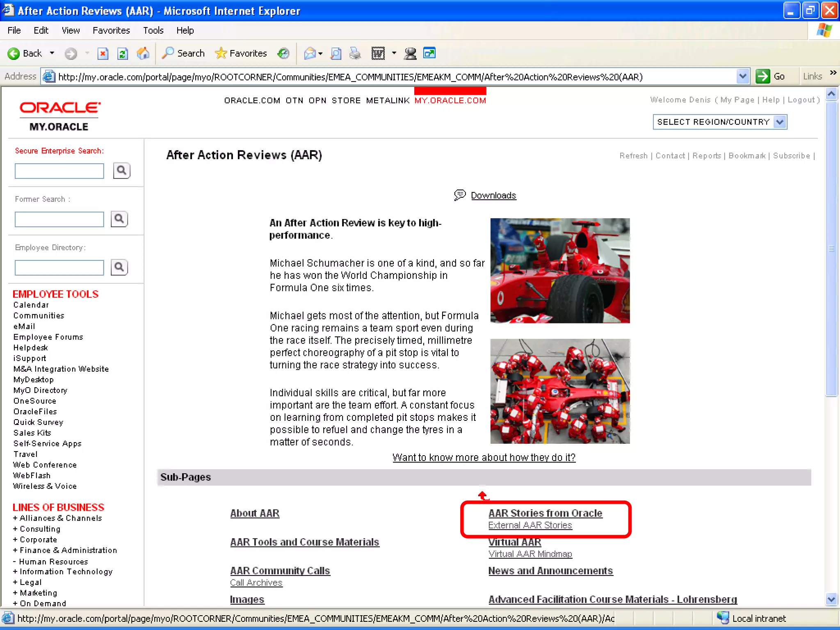Click the Secure Enterprise Search magnifier button
The width and height of the screenshot is (840, 630).
click(x=121, y=171)
